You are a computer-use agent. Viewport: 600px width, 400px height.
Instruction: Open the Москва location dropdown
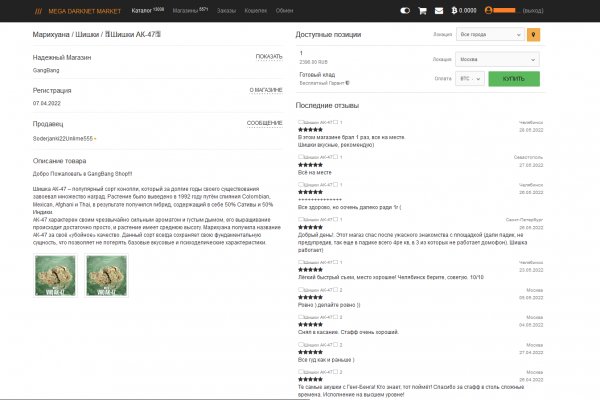coord(496,59)
